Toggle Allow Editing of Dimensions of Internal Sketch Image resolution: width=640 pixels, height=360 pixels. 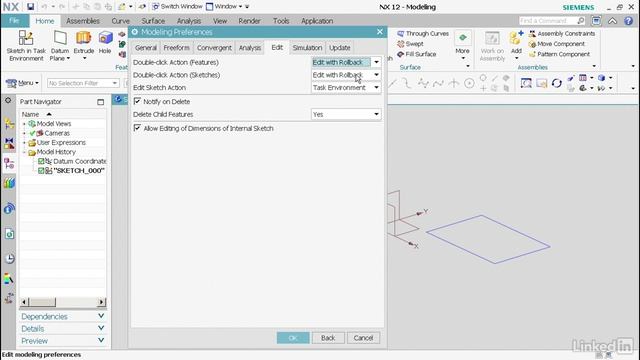[x=138, y=128]
